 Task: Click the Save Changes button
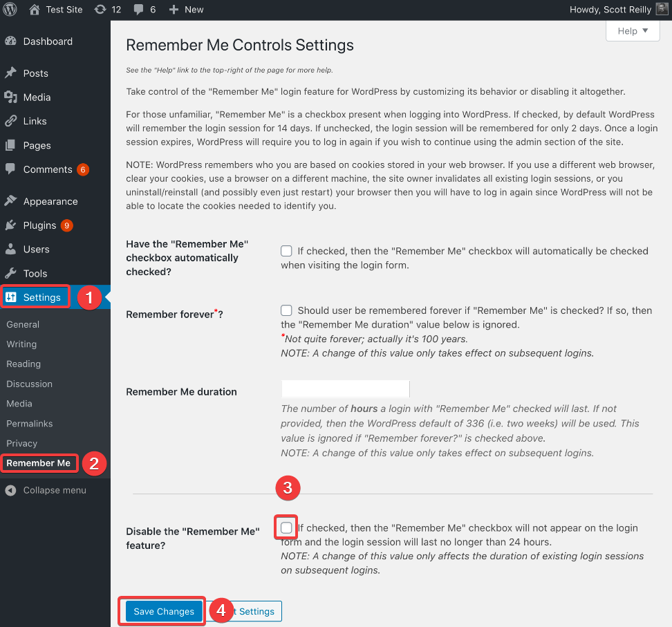pyautogui.click(x=164, y=611)
